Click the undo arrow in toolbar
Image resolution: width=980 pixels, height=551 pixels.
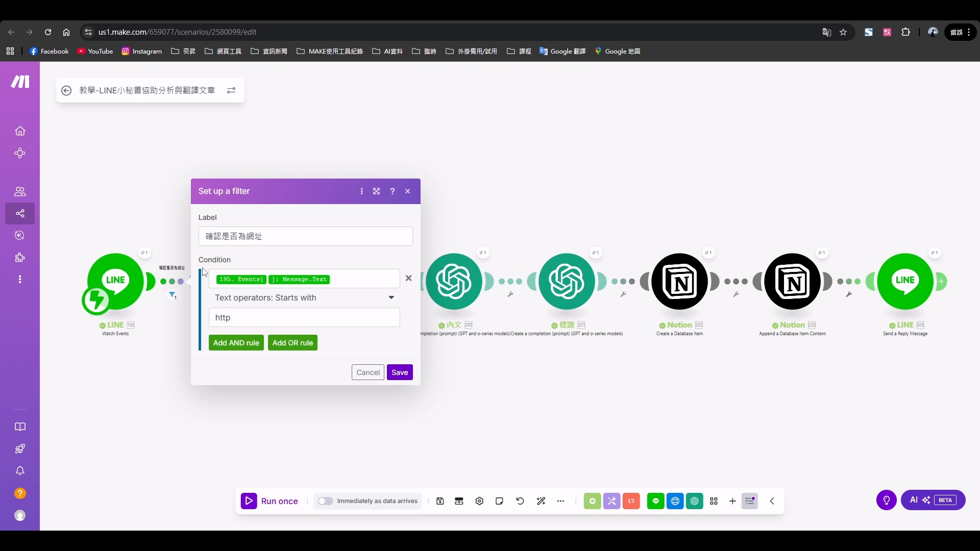pyautogui.click(x=520, y=501)
